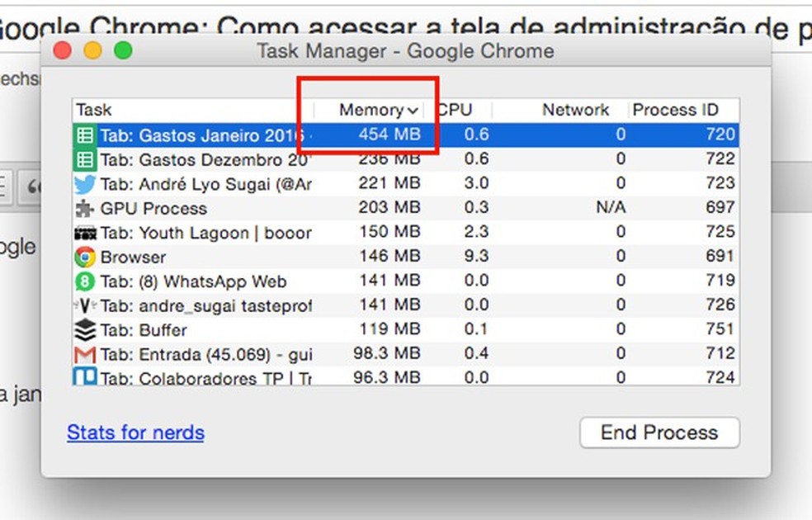
Task: Click the GPU Process puzzle piece icon
Action: pos(85,208)
